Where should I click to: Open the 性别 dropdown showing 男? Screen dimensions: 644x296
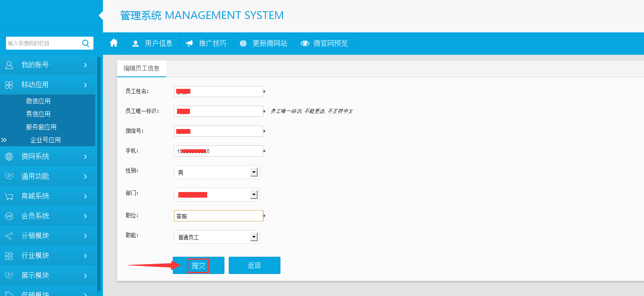coord(217,172)
